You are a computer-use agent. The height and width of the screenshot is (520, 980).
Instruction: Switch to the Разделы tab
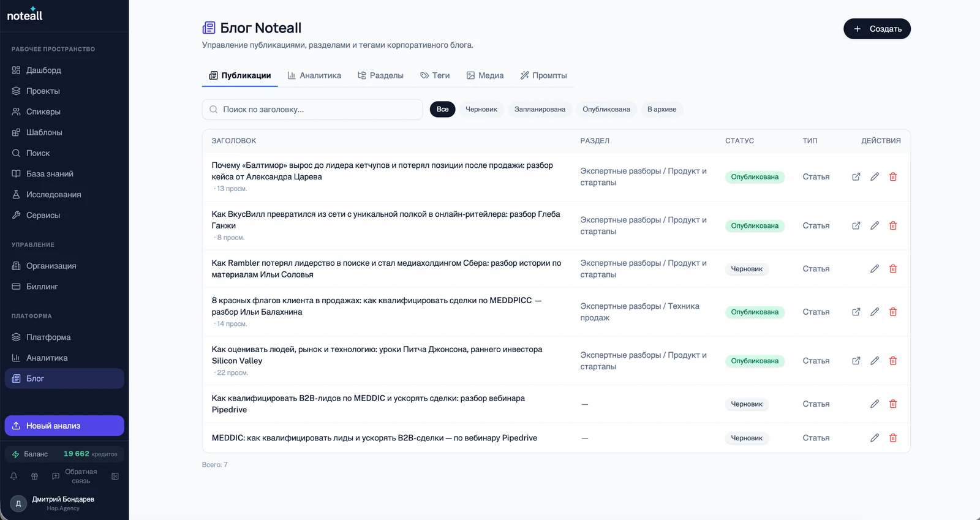(x=380, y=75)
